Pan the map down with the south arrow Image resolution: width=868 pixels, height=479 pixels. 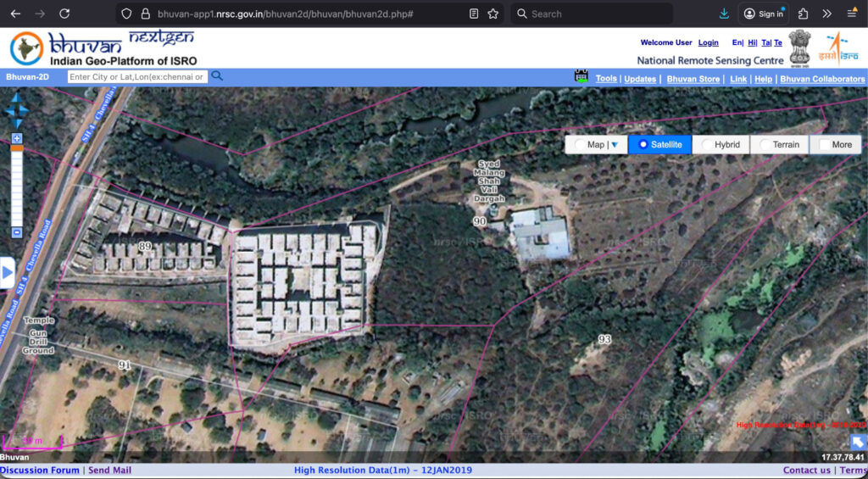[x=17, y=123]
